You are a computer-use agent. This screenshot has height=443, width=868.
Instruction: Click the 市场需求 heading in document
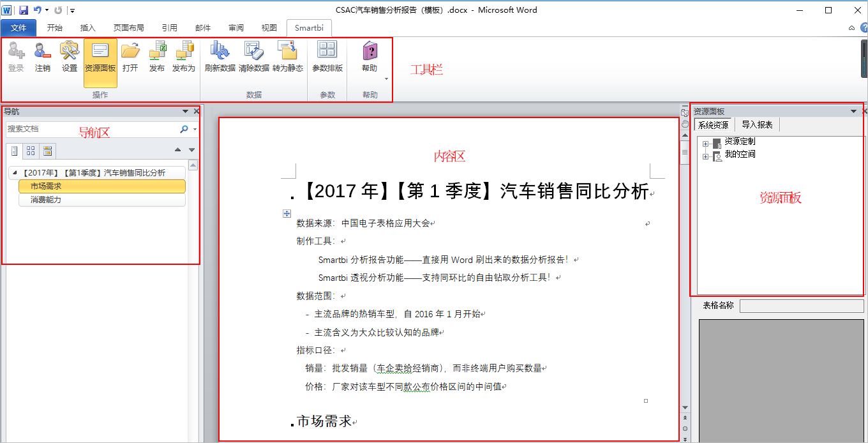324,421
